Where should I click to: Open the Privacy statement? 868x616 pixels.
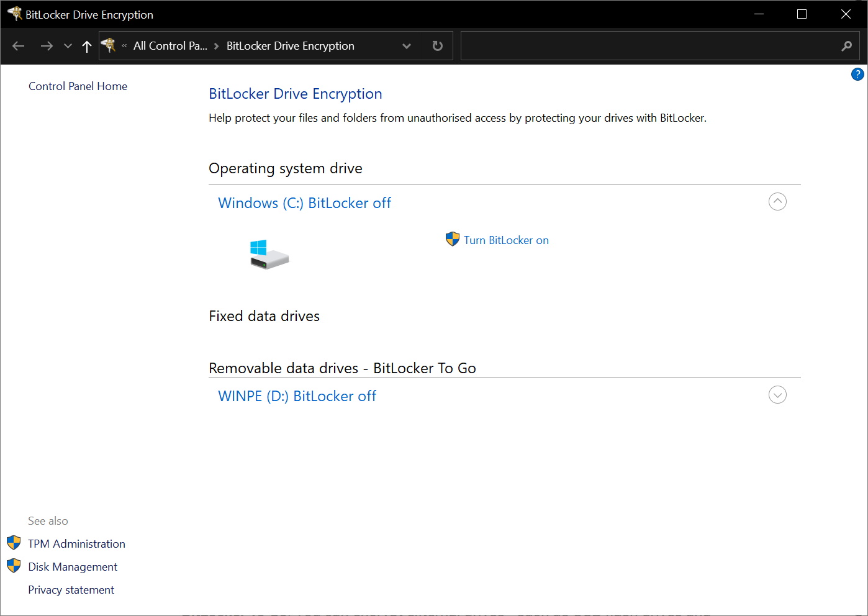pyautogui.click(x=71, y=590)
